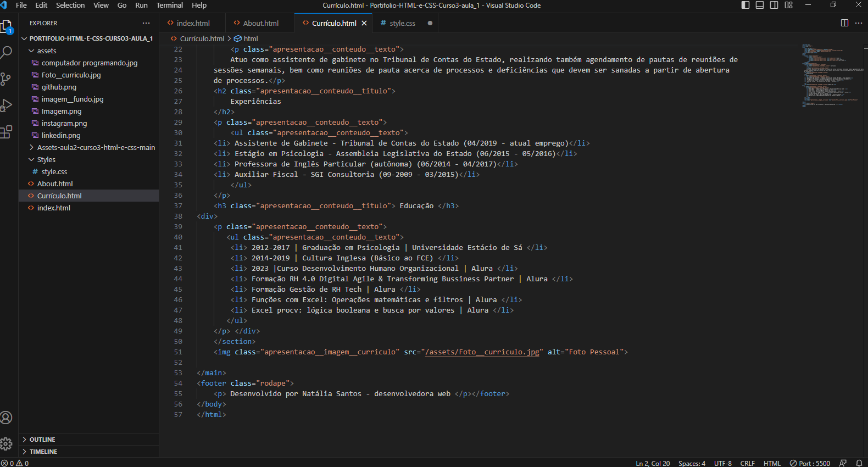Image resolution: width=868 pixels, height=467 pixels.
Task: Click Ln 2, Col 20 cursor position
Action: click(x=653, y=463)
